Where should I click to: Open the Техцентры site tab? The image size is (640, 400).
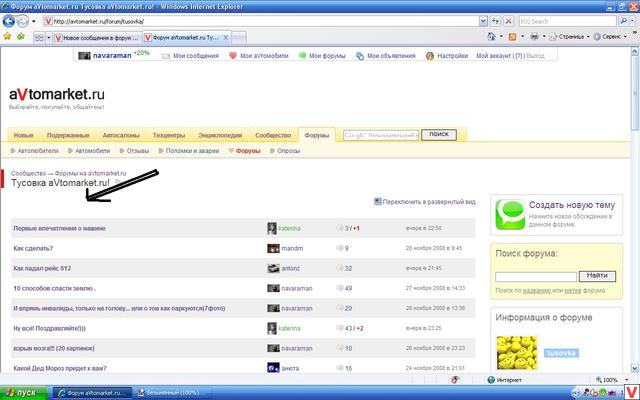(x=169, y=135)
